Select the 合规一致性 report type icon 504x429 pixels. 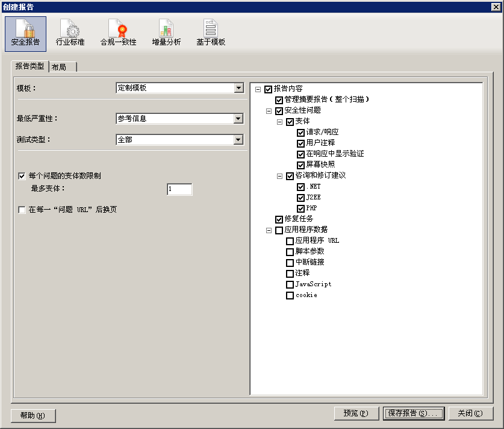(x=118, y=34)
